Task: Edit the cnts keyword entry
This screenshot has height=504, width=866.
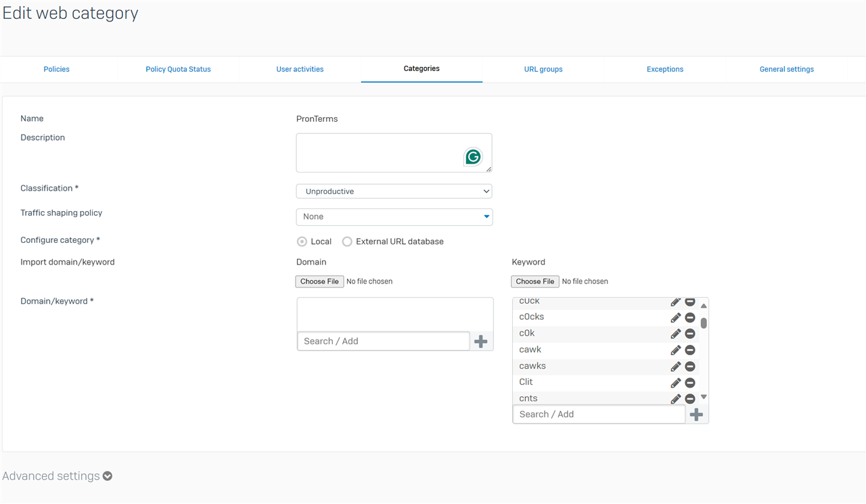Action: tap(675, 398)
